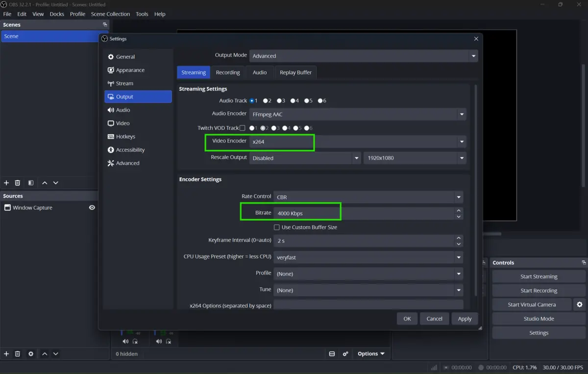This screenshot has width=588, height=374.
Task: Decrease Keyframe Interval with the stepper down arrow
Action: tap(459, 244)
